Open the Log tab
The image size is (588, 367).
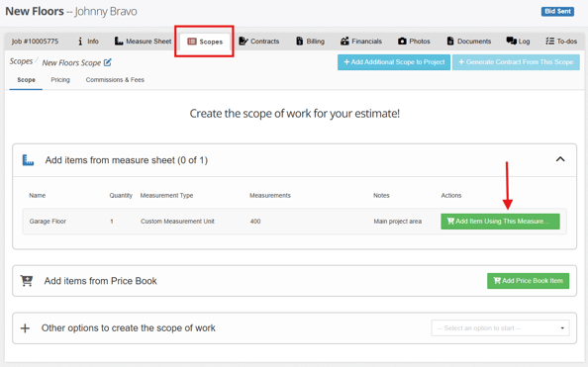pos(518,42)
